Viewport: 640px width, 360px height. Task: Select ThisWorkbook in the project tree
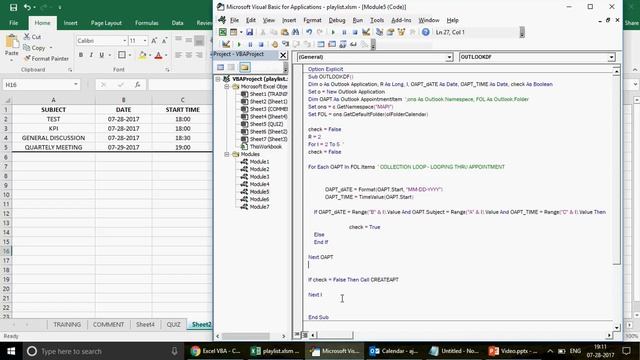pyautogui.click(x=265, y=147)
